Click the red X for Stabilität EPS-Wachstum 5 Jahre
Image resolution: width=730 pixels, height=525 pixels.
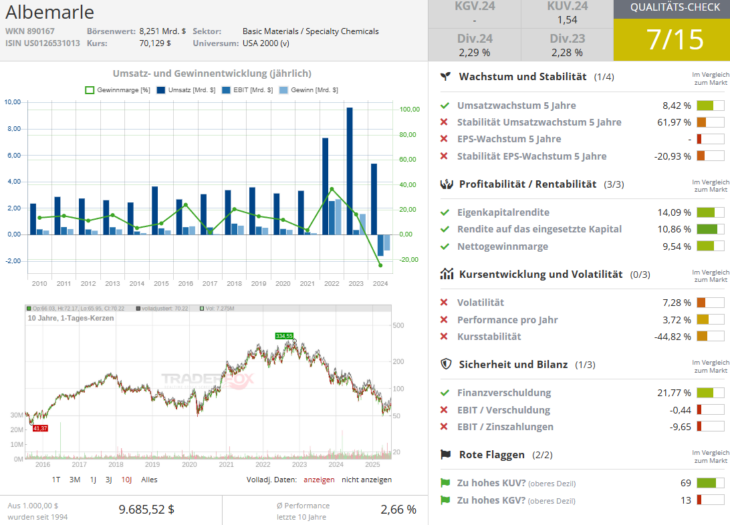pyautogui.click(x=444, y=156)
